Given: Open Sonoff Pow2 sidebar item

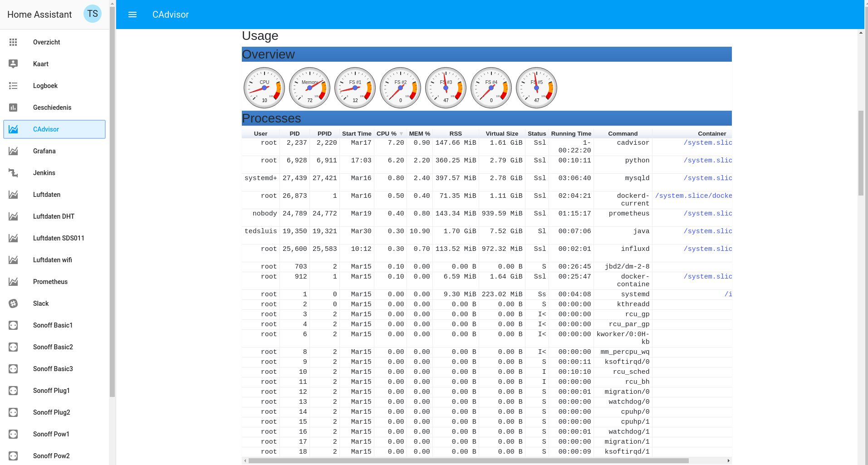Looking at the screenshot, I should coord(54,456).
